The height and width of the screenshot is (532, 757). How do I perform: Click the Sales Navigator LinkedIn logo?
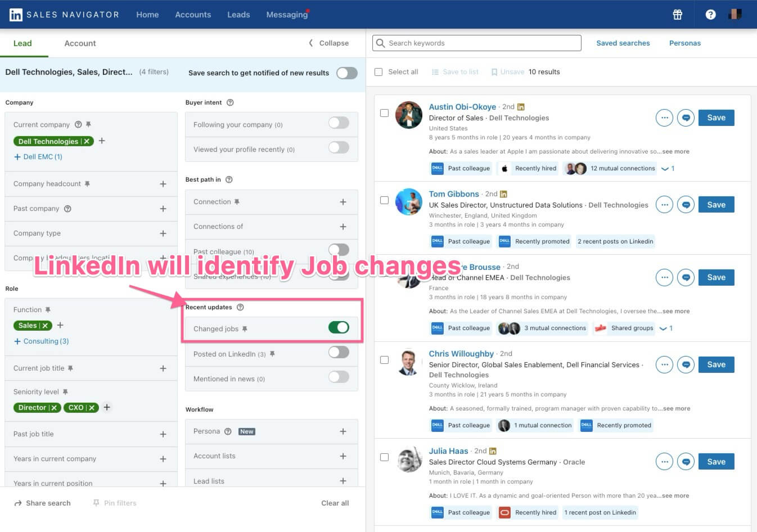tap(16, 15)
